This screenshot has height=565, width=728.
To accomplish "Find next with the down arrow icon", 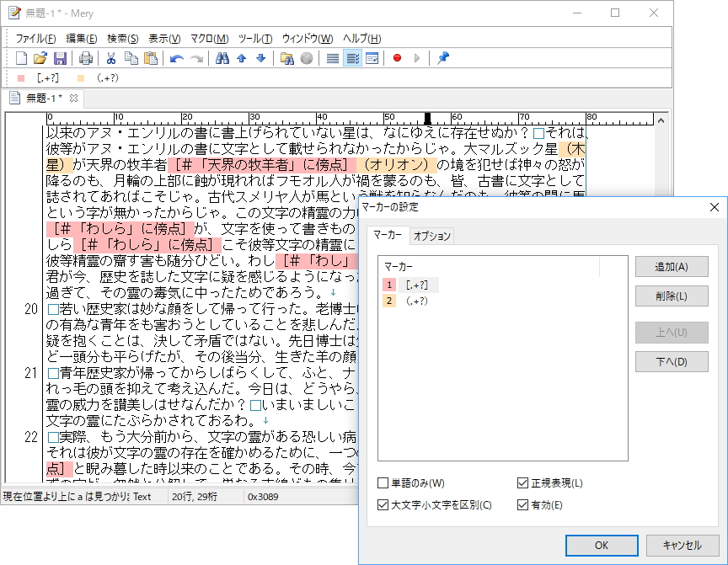I will tap(261, 58).
